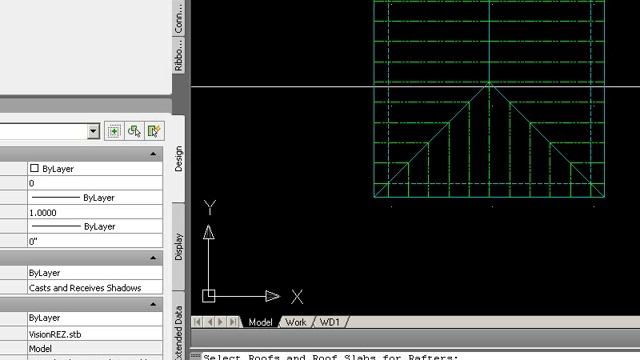Click the Model value in properties
Image resolution: width=640 pixels, height=360 pixels.
(x=95, y=349)
